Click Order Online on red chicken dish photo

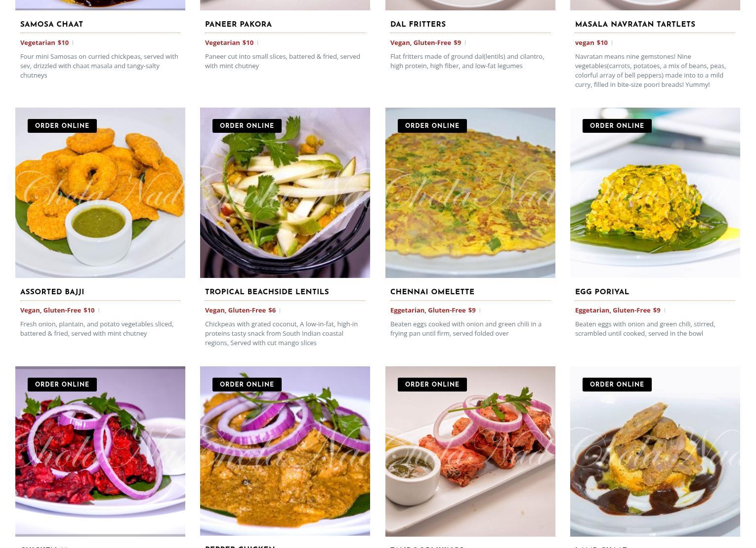pyautogui.click(x=62, y=385)
